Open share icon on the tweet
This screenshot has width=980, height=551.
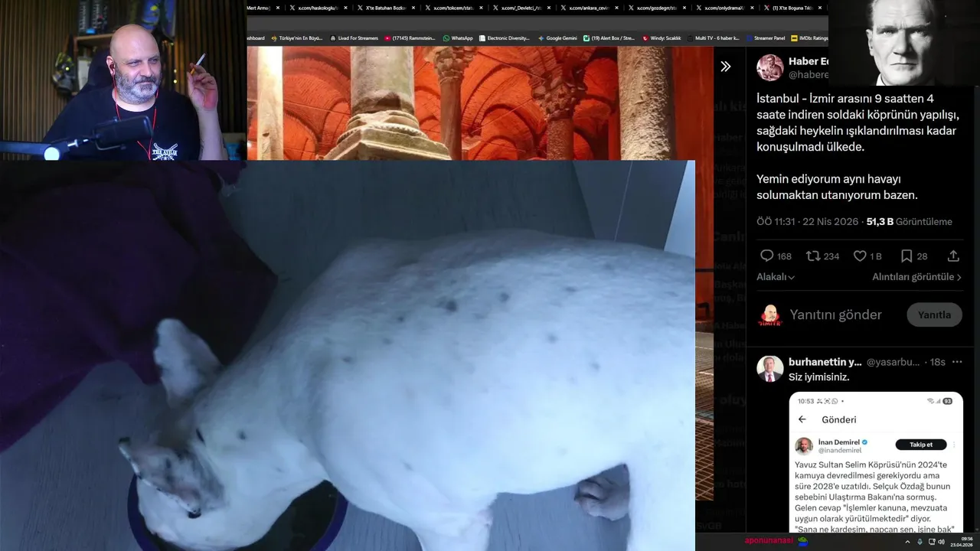[953, 256]
